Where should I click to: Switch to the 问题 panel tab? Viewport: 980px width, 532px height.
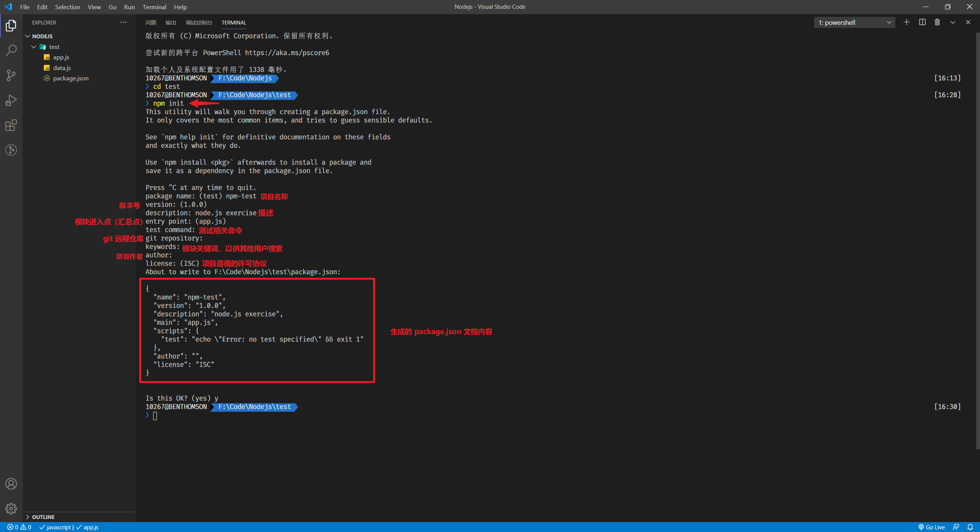click(x=151, y=23)
